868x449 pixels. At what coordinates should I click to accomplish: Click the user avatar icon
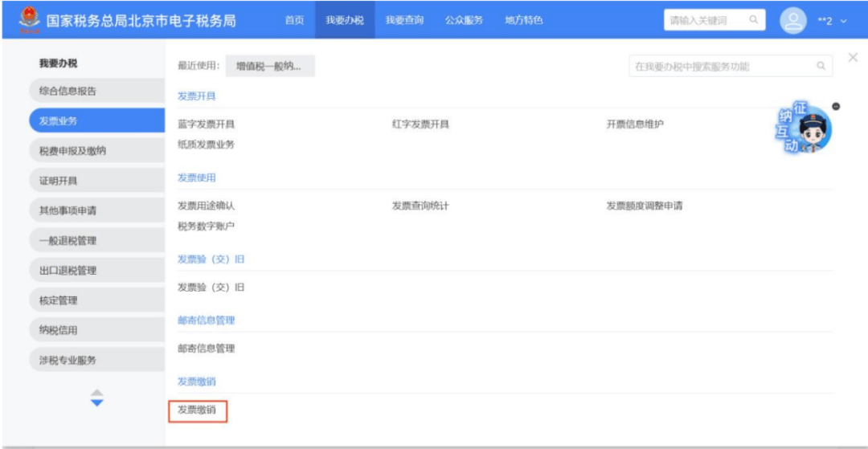tap(793, 20)
